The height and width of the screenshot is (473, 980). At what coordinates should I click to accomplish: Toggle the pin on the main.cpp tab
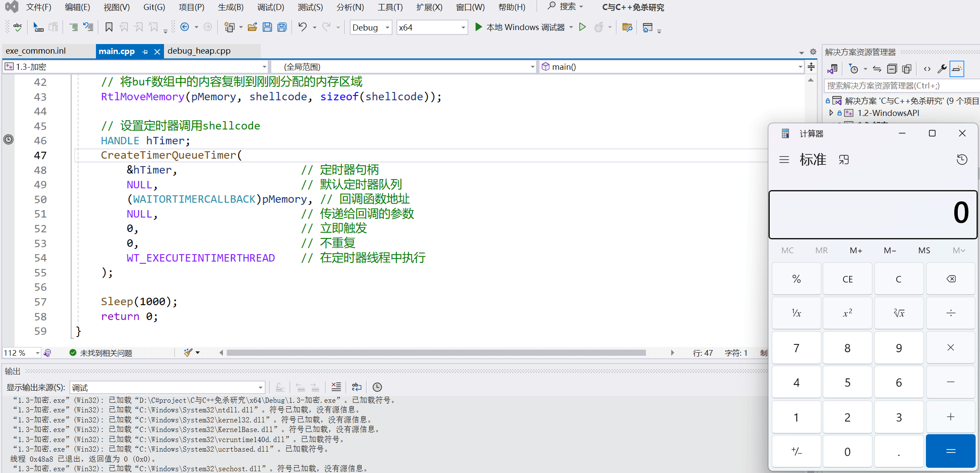[145, 51]
